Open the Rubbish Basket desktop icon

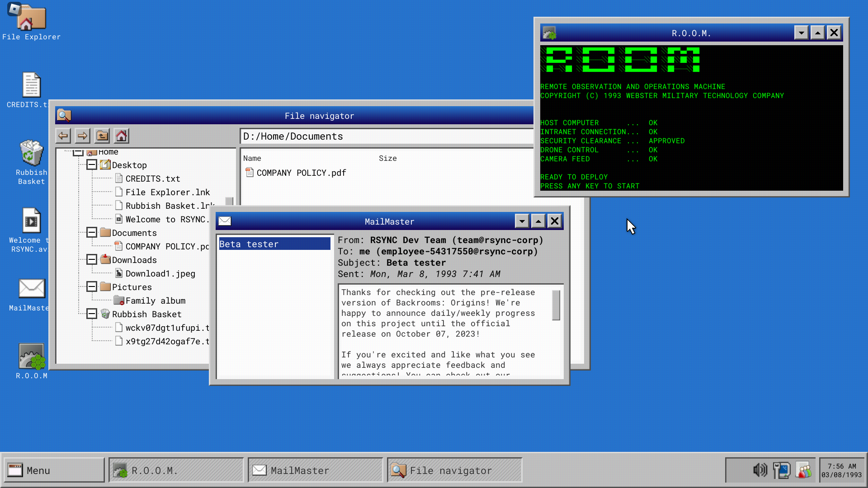tap(31, 154)
